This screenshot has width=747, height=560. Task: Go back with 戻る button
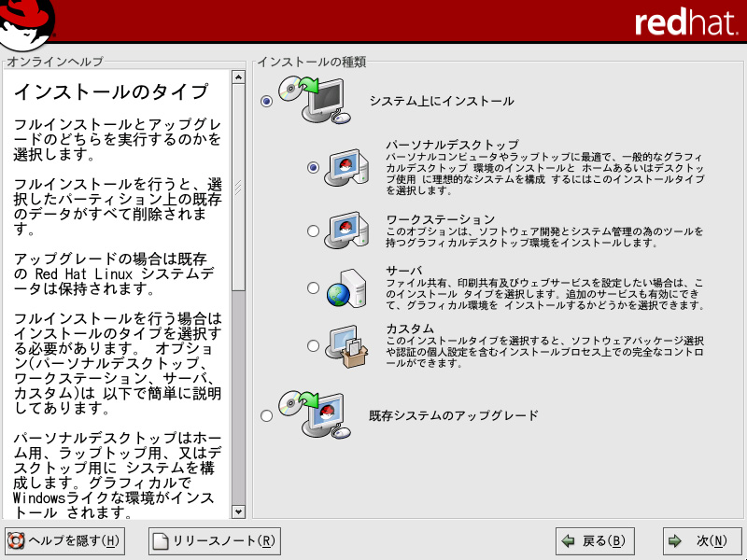click(x=595, y=541)
